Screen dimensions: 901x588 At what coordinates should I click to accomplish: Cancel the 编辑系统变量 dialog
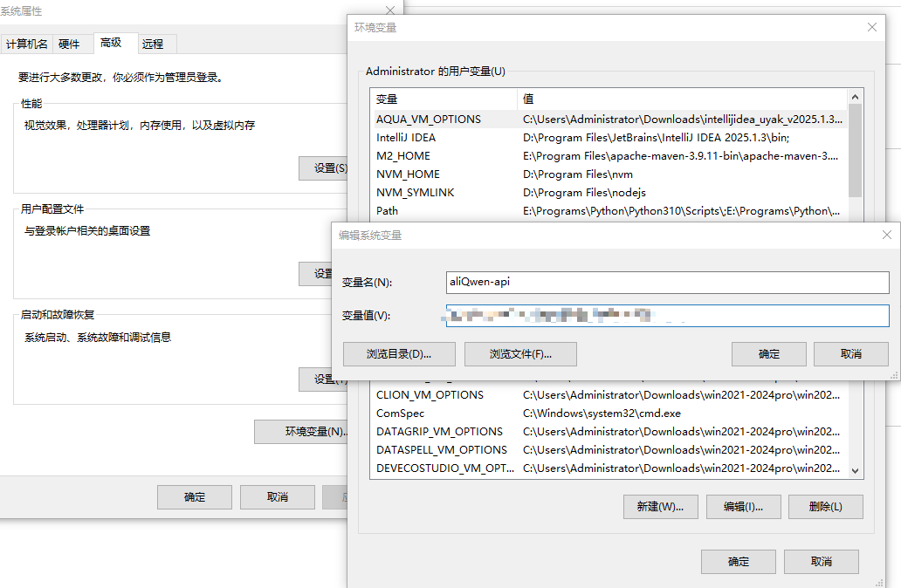850,353
